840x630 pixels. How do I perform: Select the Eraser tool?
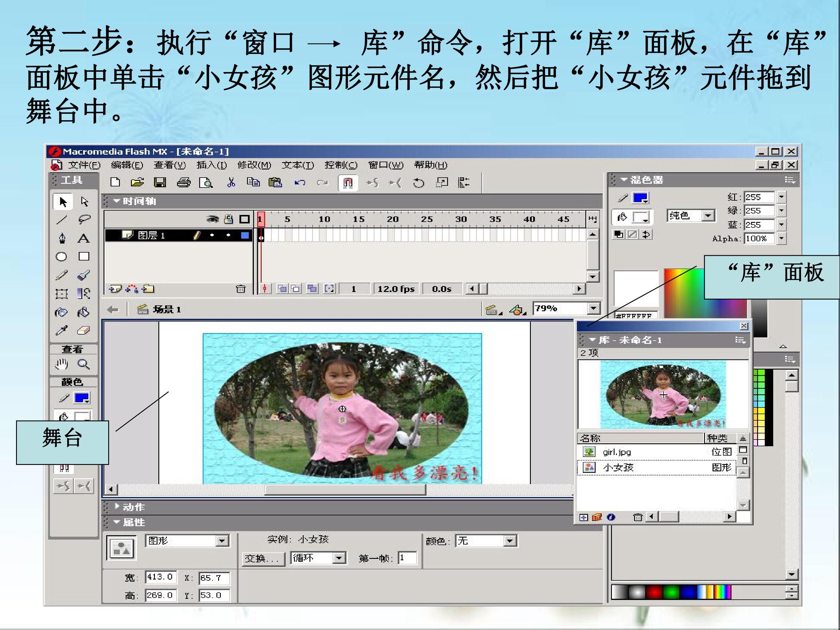(83, 330)
